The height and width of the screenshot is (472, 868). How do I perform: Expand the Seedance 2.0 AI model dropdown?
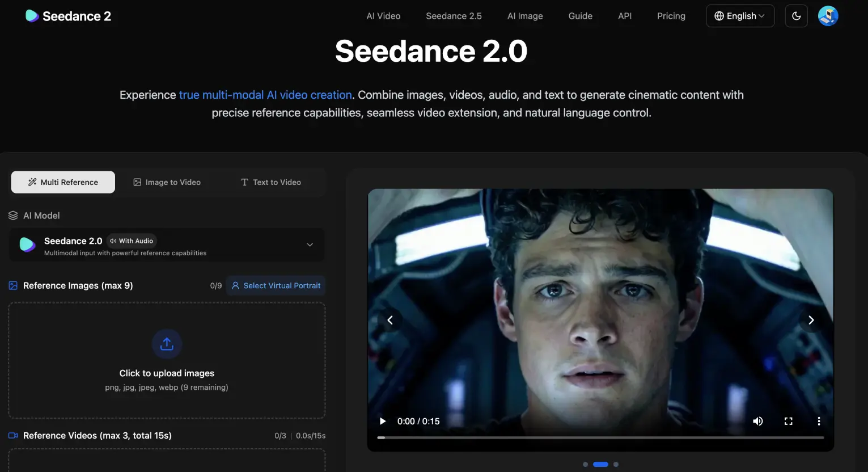(x=167, y=245)
